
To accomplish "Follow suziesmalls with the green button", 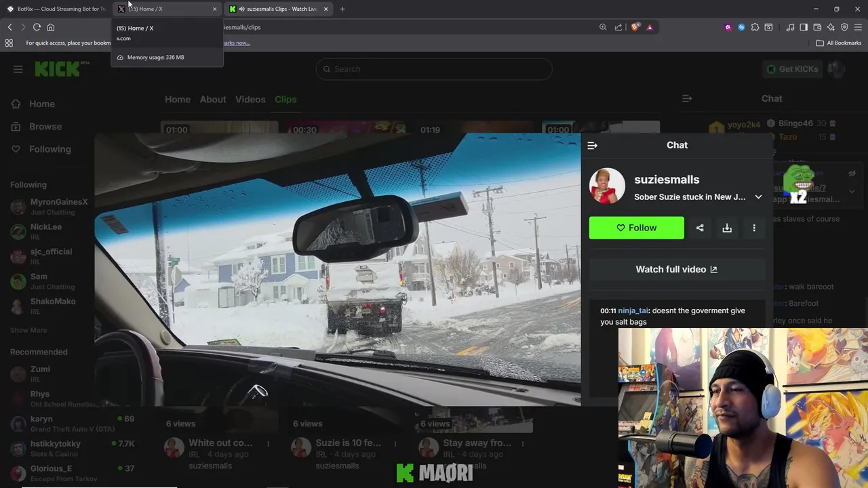I will click(x=637, y=228).
